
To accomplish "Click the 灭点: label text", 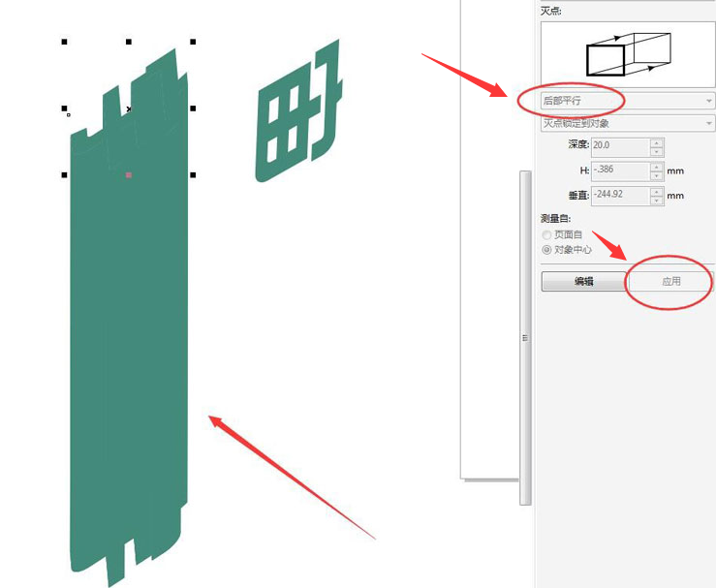I will pyautogui.click(x=550, y=11).
